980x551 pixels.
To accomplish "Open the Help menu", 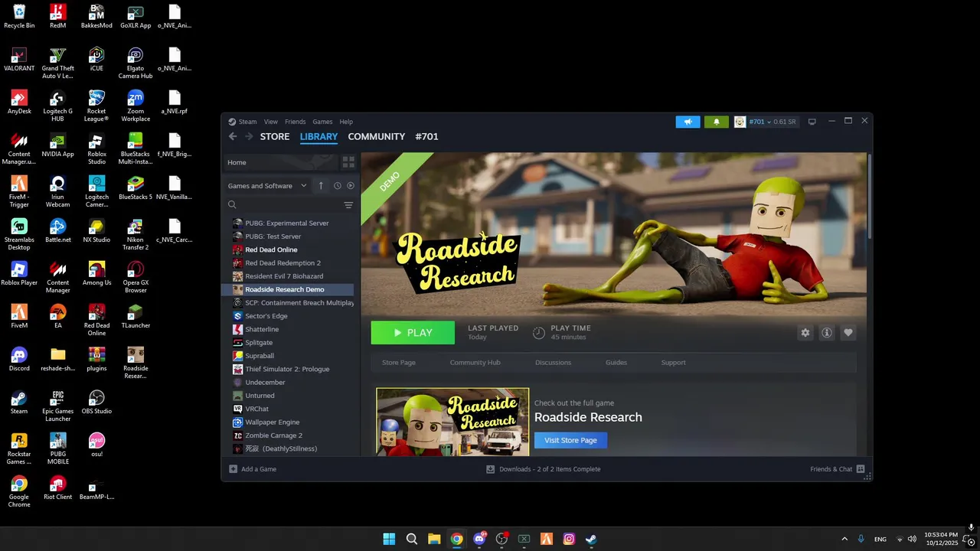I will click(346, 122).
